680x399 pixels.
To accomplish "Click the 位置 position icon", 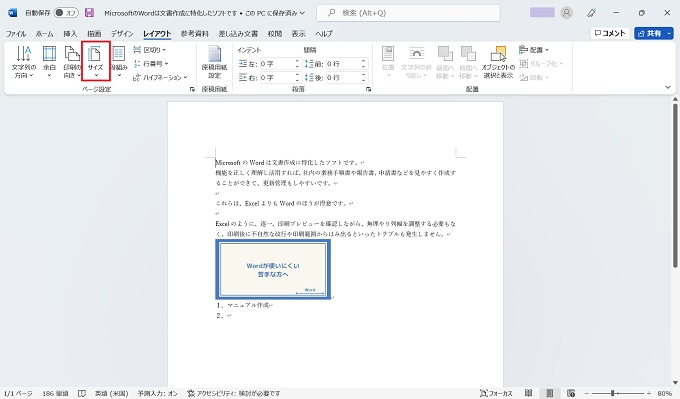I will [388, 62].
